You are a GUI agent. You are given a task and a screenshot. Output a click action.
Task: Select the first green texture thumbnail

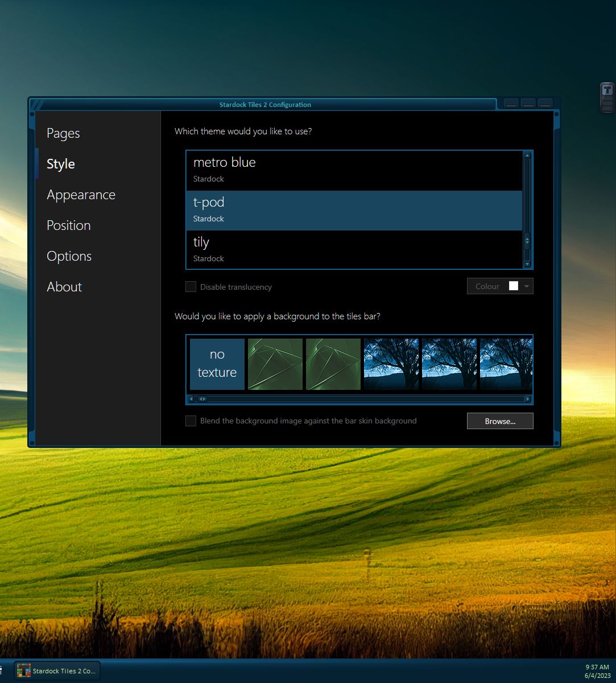(275, 364)
